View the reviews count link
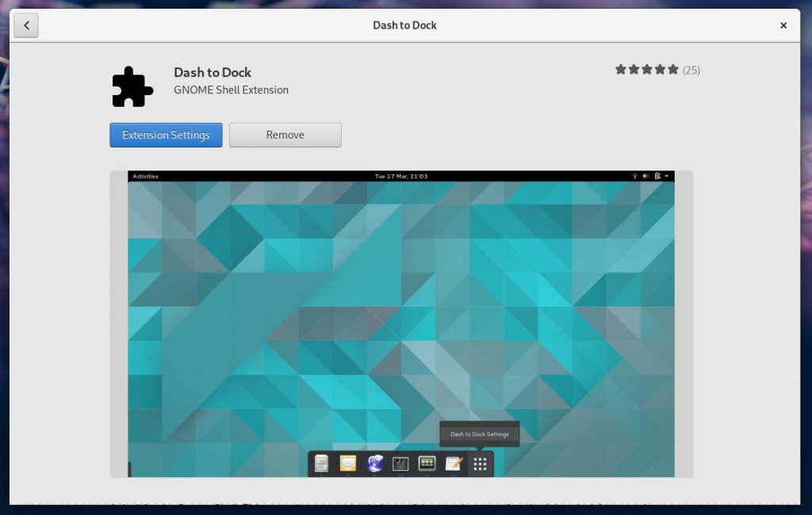 [691, 71]
